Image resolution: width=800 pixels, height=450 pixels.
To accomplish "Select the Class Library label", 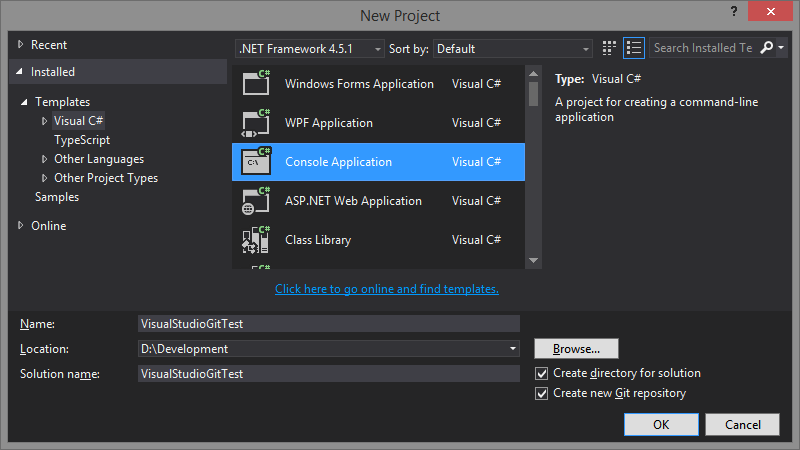I will click(x=318, y=240).
